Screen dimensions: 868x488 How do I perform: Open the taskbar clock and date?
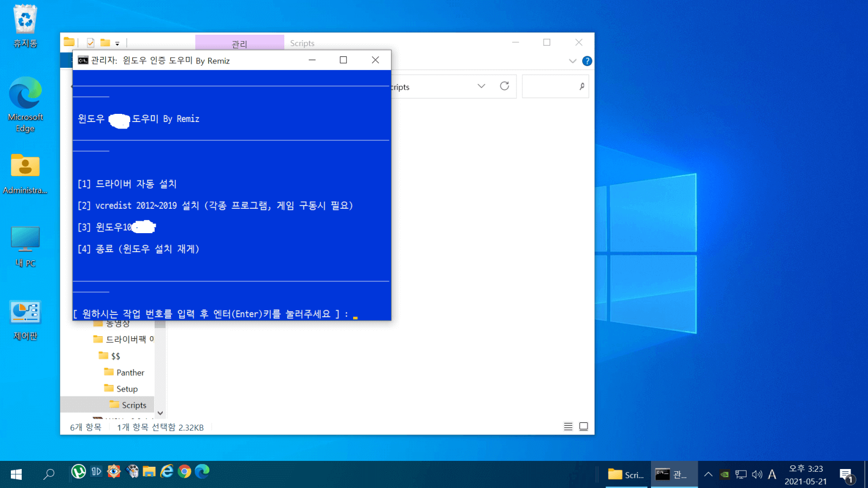point(806,475)
